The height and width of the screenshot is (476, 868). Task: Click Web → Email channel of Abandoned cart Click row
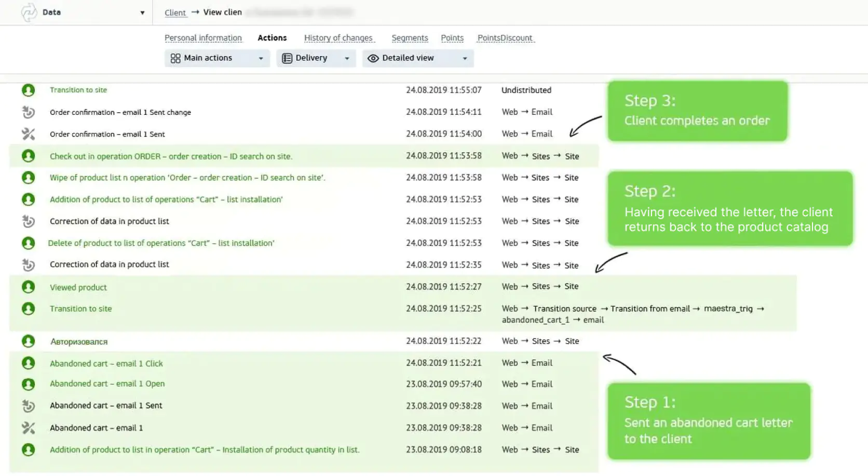point(527,363)
